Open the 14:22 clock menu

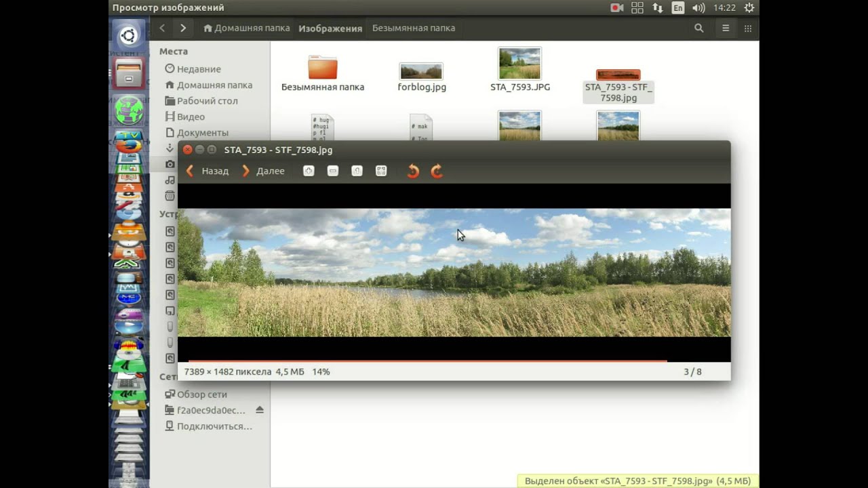click(724, 8)
